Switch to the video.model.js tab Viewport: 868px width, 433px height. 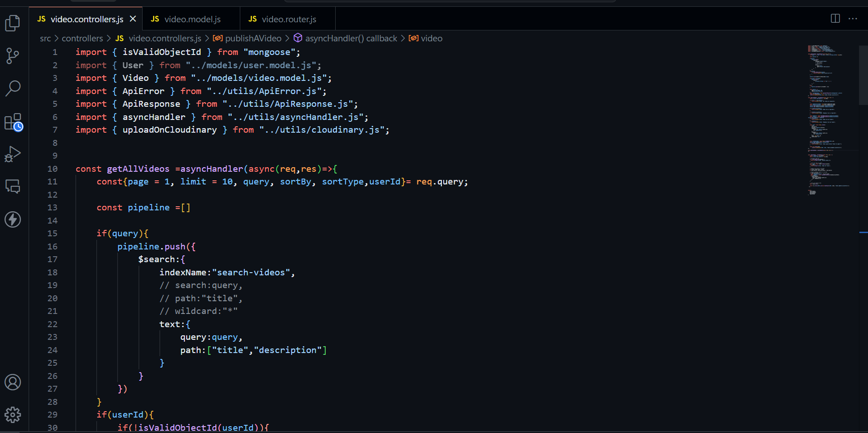coord(192,19)
